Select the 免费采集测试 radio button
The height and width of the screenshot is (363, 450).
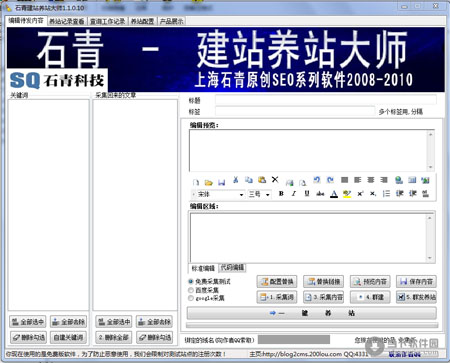[x=191, y=281]
